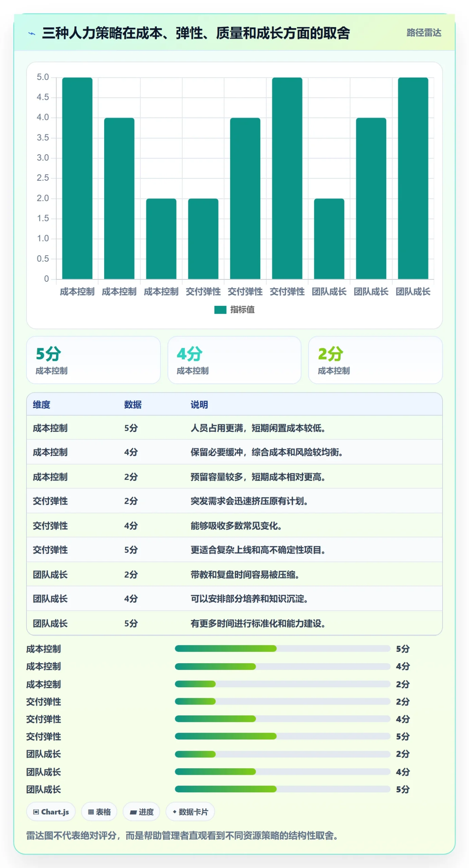Select the 成本控制 chart bar with value 2

click(161, 239)
